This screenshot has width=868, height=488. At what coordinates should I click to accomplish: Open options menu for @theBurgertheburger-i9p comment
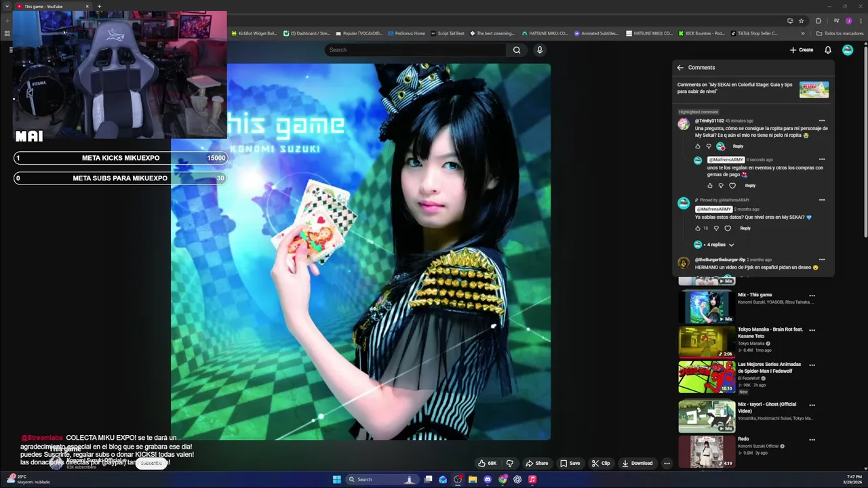(822, 260)
